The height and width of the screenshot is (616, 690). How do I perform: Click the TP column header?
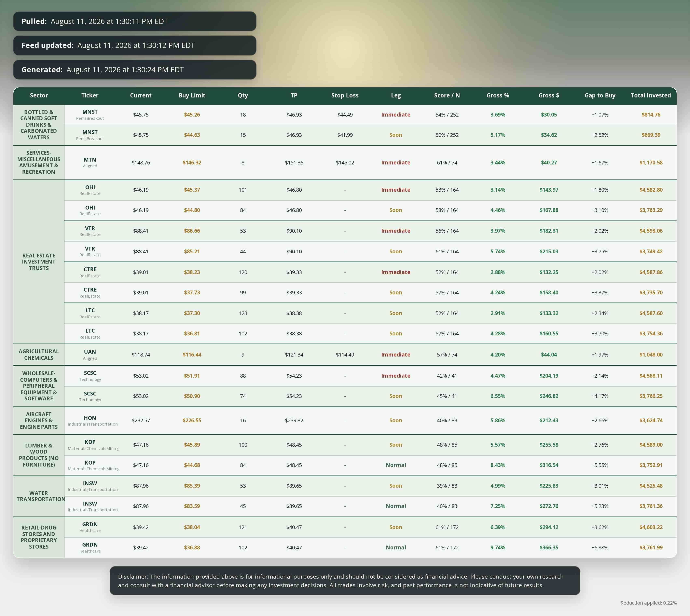point(294,95)
